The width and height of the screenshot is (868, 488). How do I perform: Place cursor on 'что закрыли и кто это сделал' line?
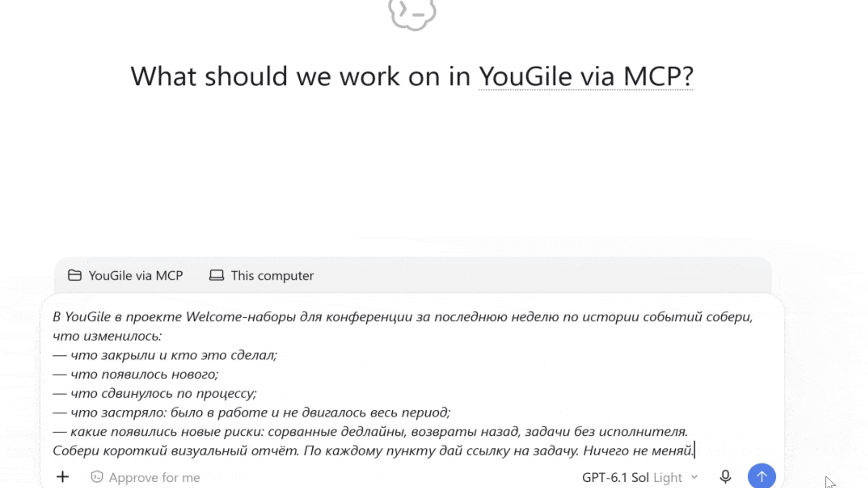pyautogui.click(x=174, y=355)
